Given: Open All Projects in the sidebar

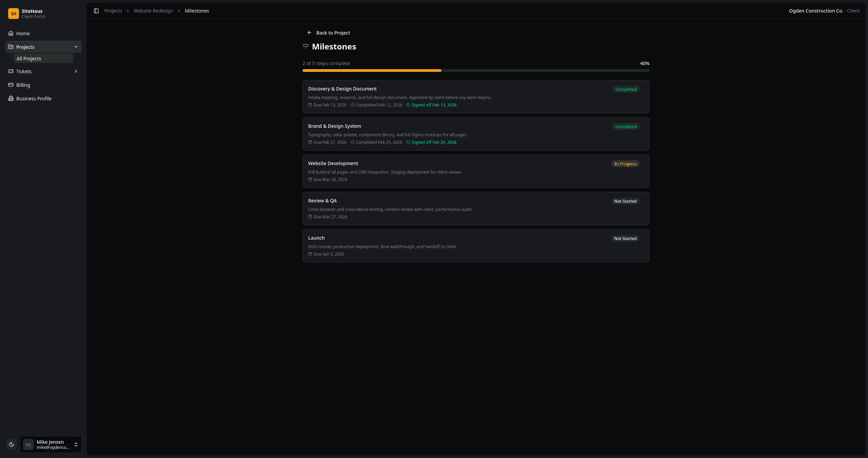Looking at the screenshot, I should pos(29,58).
